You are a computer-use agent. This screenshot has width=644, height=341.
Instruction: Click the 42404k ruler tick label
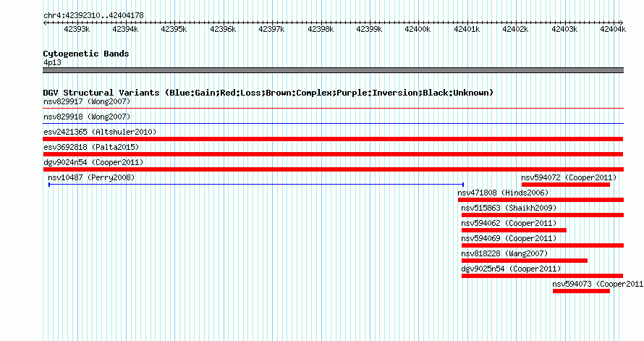(x=613, y=29)
